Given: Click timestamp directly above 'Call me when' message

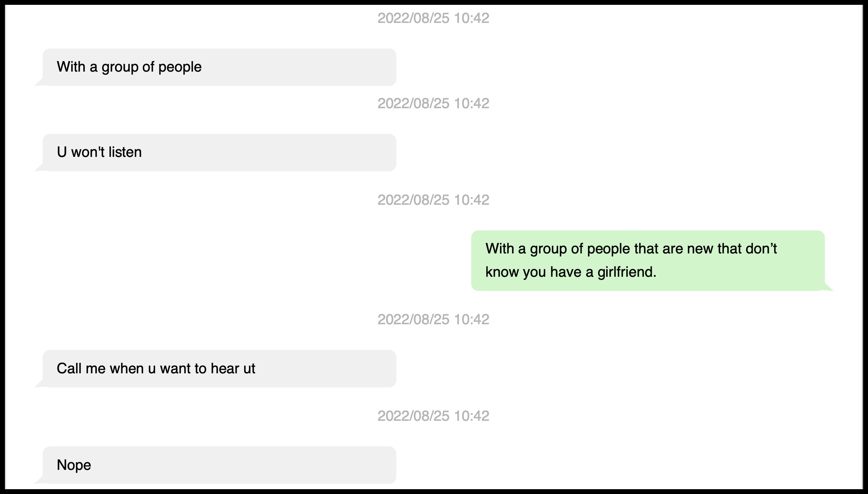Looking at the screenshot, I should coord(433,319).
